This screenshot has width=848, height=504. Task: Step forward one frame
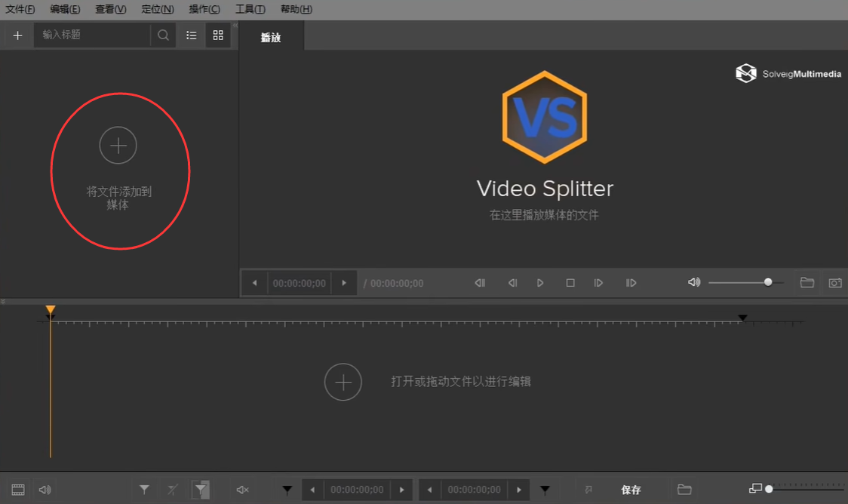pyautogui.click(x=598, y=283)
